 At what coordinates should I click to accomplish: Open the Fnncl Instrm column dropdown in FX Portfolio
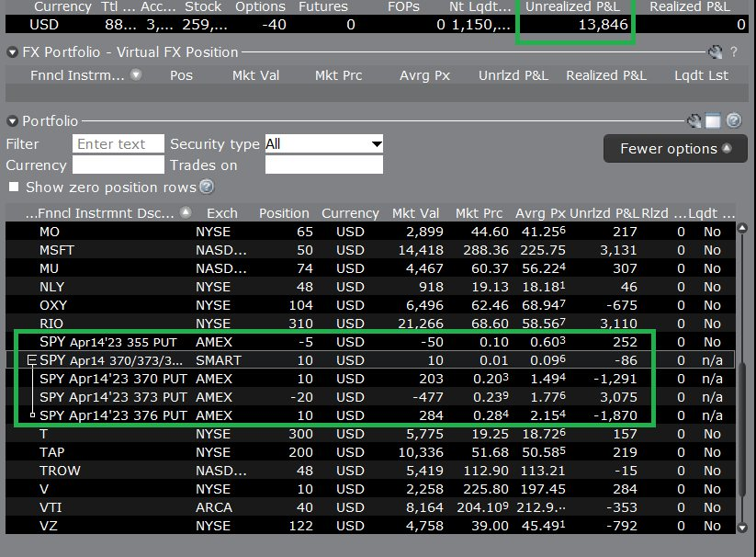click(x=137, y=74)
